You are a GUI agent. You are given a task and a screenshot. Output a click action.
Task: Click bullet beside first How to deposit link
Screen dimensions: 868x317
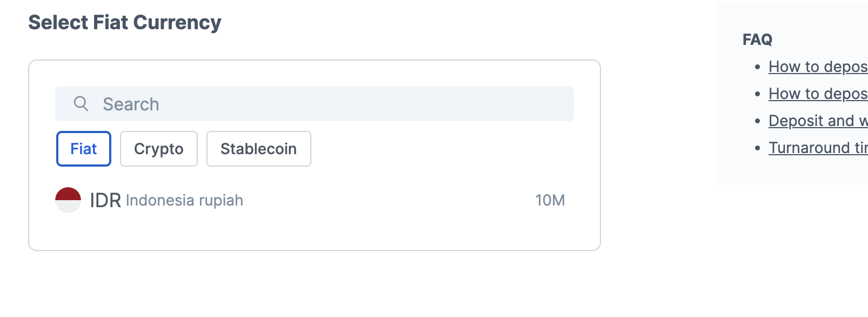758,67
